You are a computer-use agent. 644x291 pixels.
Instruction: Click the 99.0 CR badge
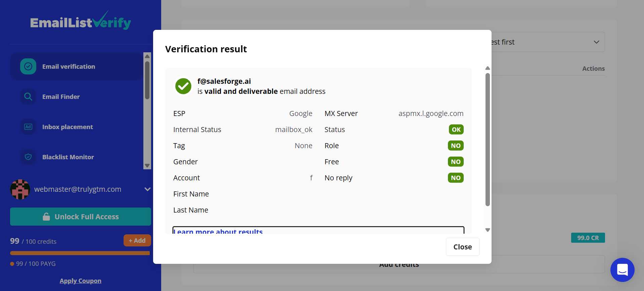[x=588, y=238]
